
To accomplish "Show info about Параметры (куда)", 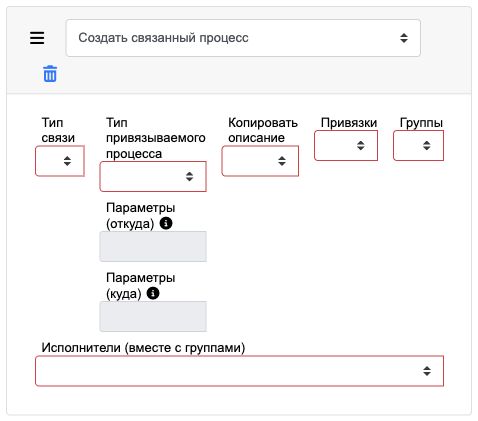I will (x=153, y=293).
